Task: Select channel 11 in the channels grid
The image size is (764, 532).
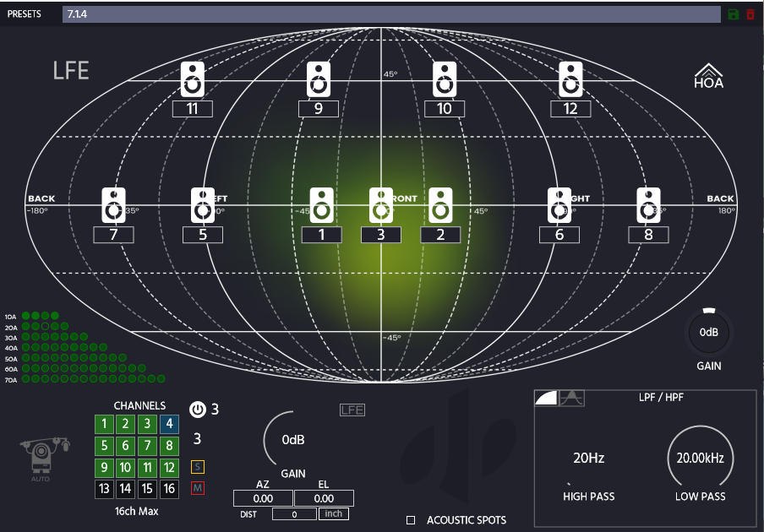Action: [147, 468]
